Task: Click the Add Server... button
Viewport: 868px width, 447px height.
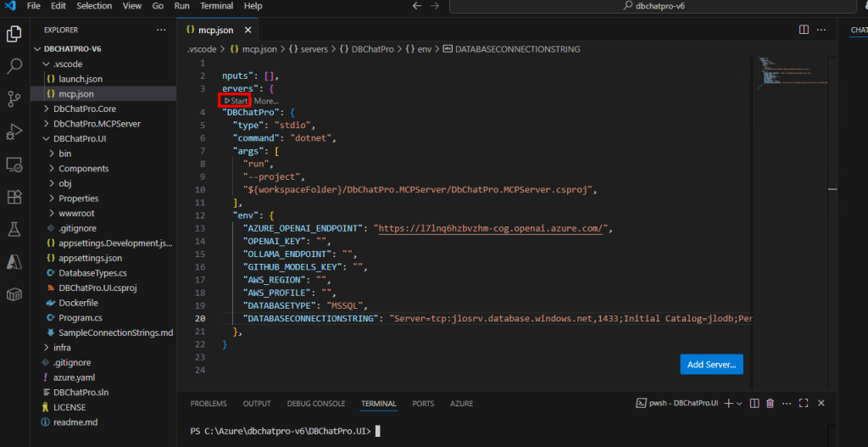Action: (711, 365)
